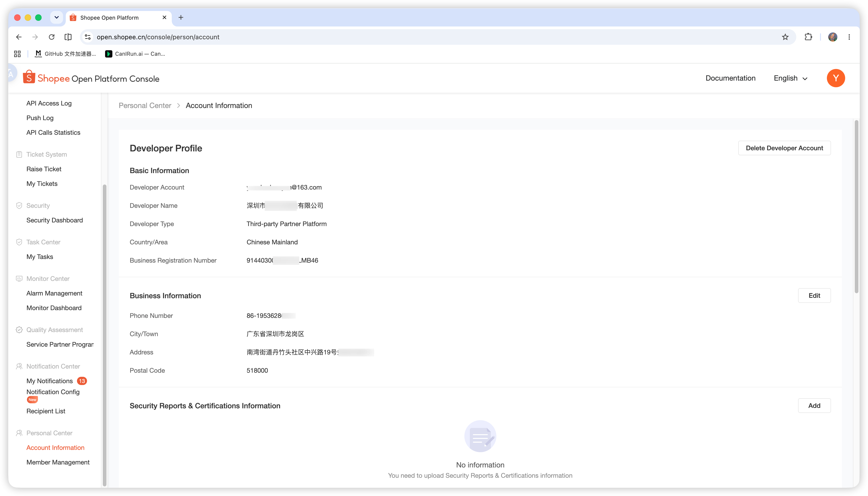
Task: Click the Personal Center person icon
Action: (x=19, y=433)
